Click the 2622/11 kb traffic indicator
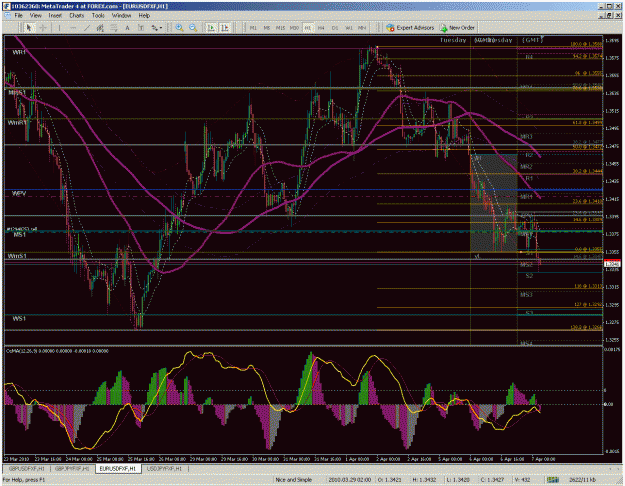 (582, 480)
